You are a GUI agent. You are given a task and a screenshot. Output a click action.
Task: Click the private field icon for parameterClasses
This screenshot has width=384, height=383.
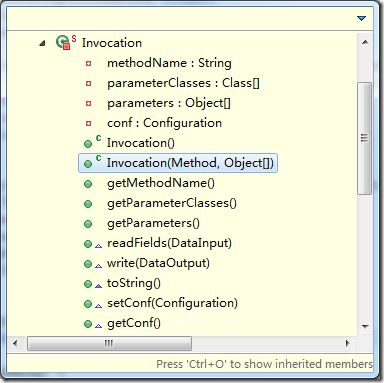pos(88,83)
